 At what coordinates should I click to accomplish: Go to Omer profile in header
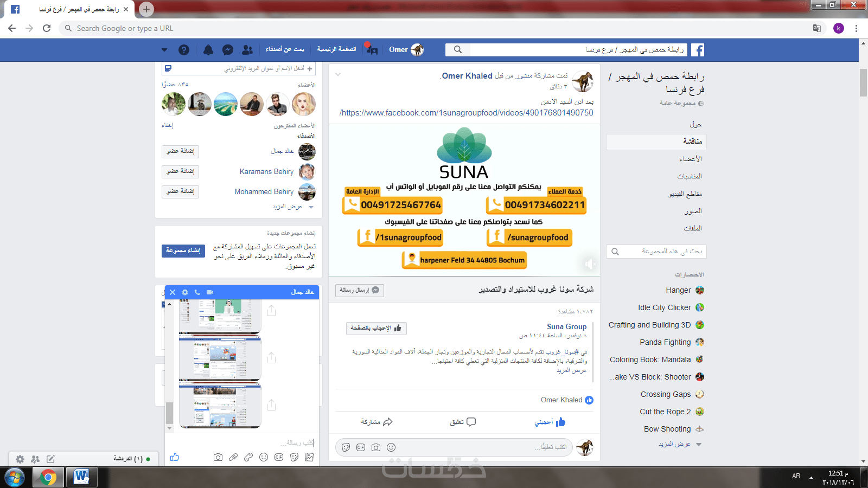(406, 50)
